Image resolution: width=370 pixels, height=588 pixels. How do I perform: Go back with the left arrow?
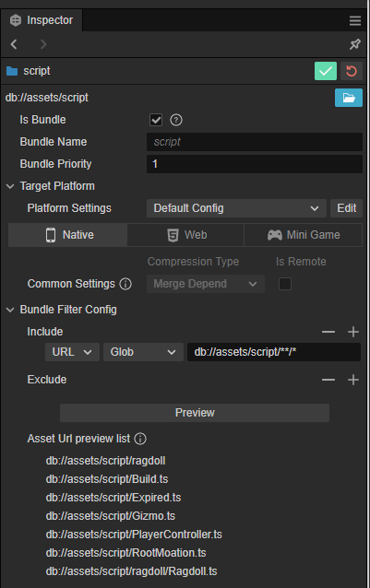pos(14,44)
